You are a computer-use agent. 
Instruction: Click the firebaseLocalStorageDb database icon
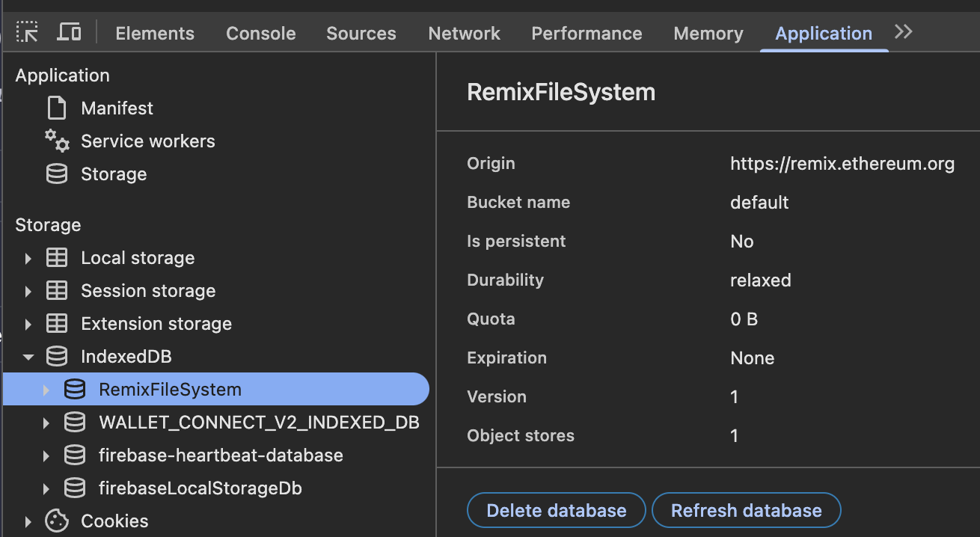tap(75, 488)
